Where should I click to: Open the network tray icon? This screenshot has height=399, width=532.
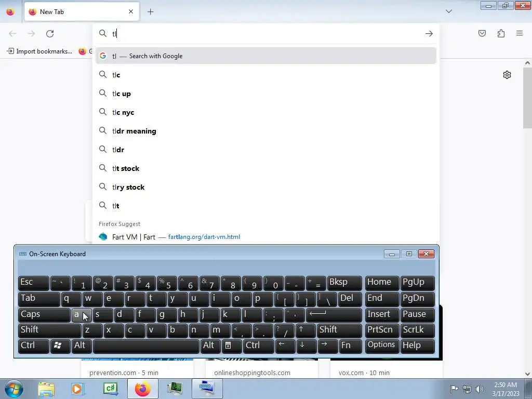[x=467, y=389]
